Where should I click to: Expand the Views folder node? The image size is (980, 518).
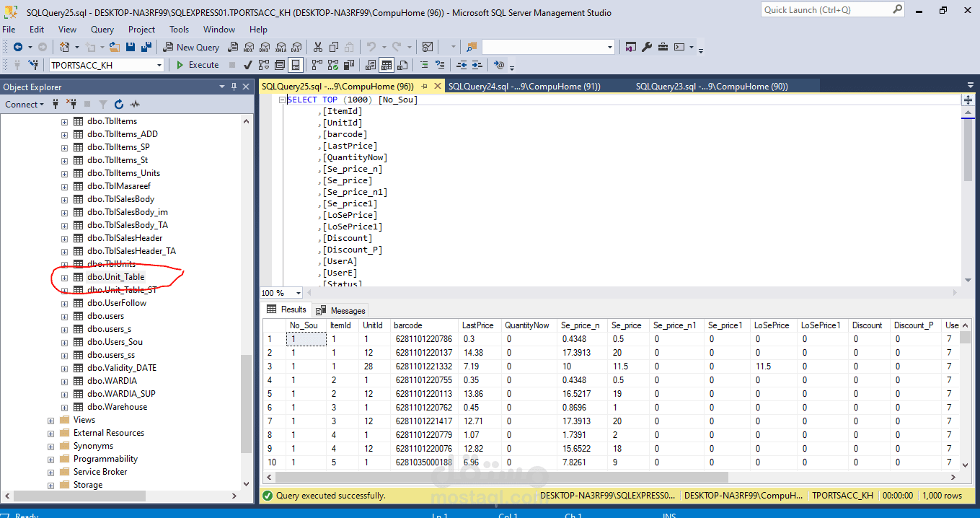point(50,420)
